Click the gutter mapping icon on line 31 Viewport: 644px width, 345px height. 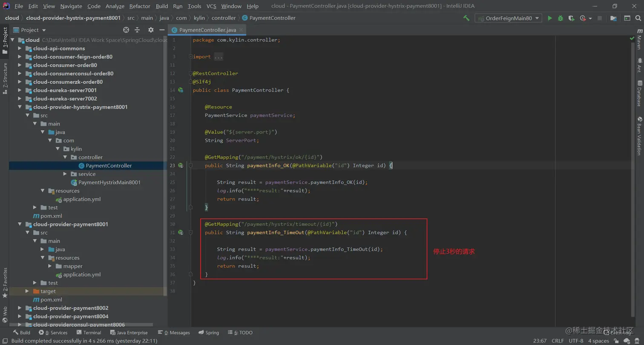181,233
